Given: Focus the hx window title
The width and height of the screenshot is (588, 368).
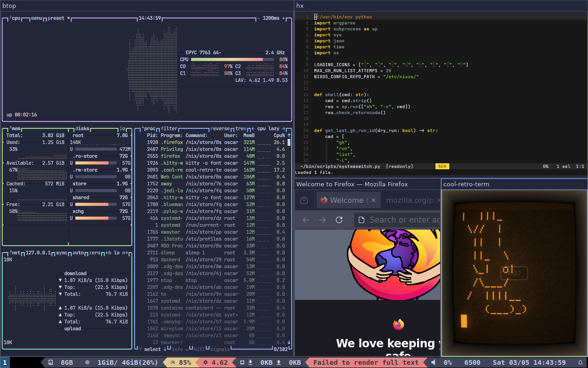Looking at the screenshot, I should pyautogui.click(x=441, y=6).
